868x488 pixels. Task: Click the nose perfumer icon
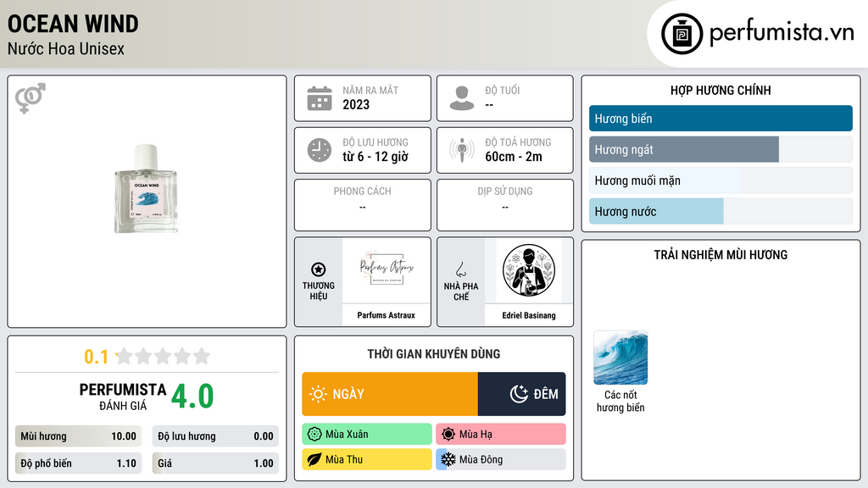460,269
